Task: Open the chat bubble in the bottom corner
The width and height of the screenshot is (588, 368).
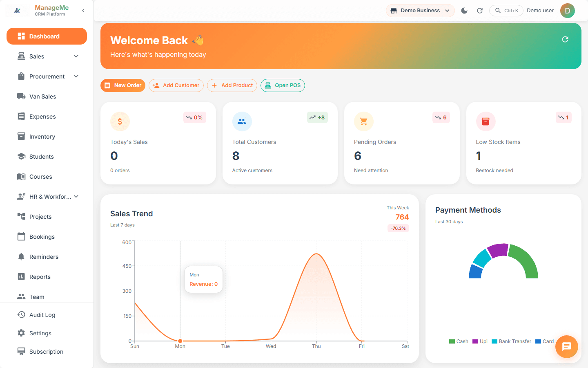Action: [x=566, y=346]
